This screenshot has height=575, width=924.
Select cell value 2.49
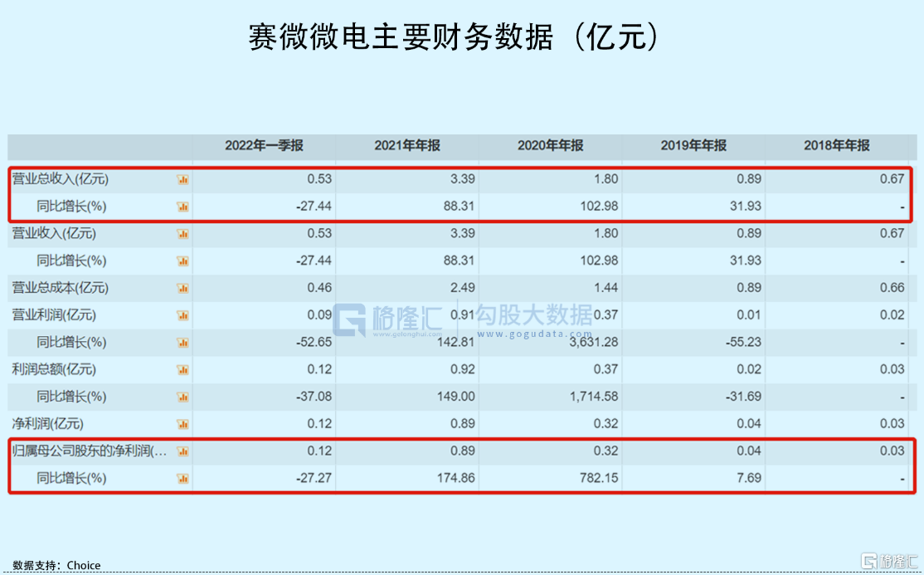(x=463, y=288)
